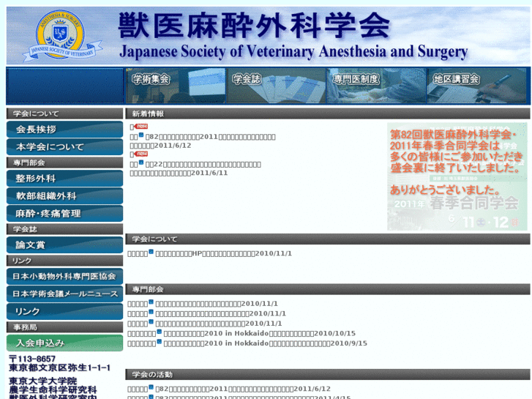
Task: Open the リンク blue sidebar button
Action: point(64,311)
